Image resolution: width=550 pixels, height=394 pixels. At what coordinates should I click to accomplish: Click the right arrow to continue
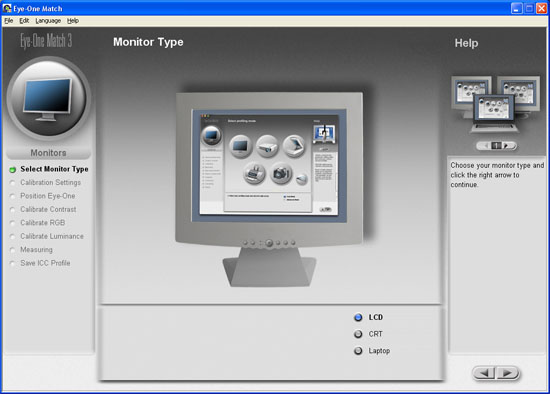click(x=508, y=373)
